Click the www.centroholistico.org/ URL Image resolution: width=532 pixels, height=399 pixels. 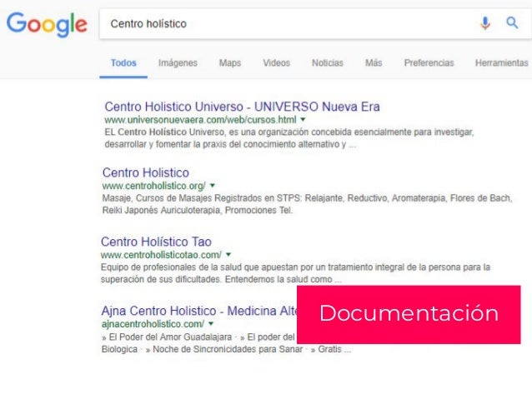tap(153, 186)
